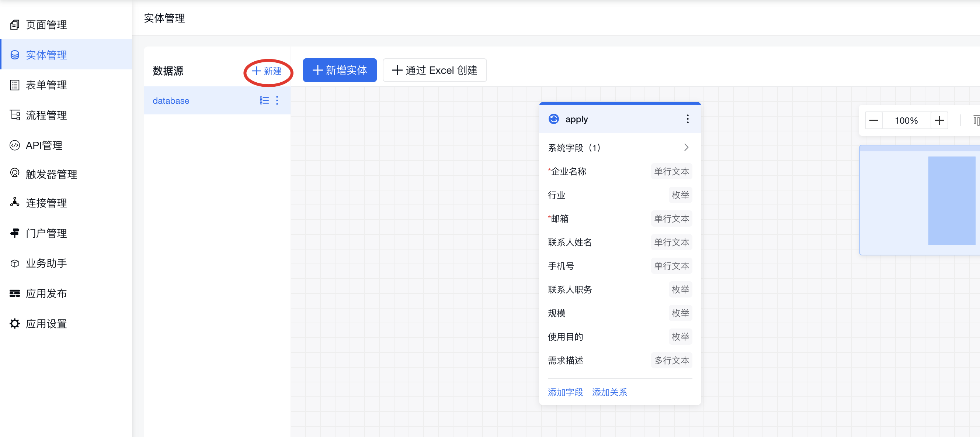980x437 pixels.
Task: Click the 邮箱 field row
Action: click(x=620, y=219)
